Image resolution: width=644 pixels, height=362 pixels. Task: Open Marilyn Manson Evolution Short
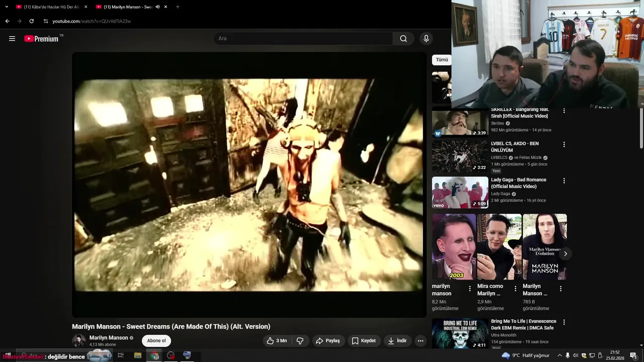(x=545, y=247)
